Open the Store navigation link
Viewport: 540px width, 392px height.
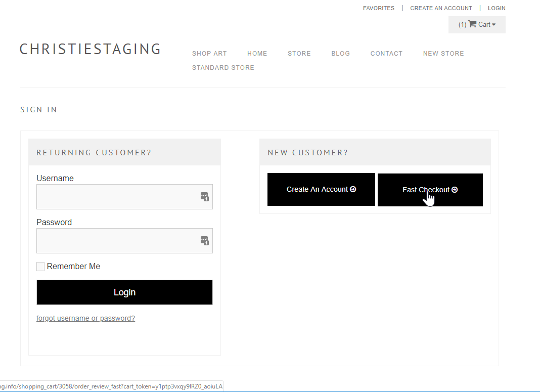point(299,54)
